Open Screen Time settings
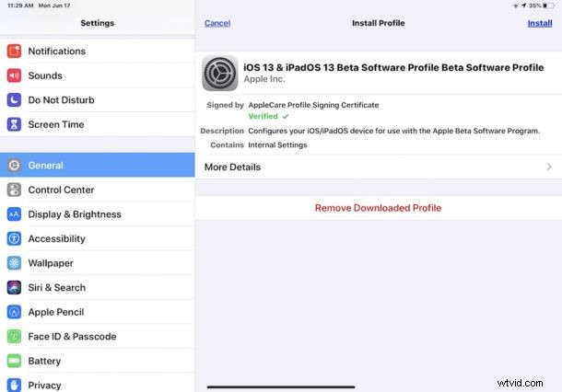 pos(98,124)
